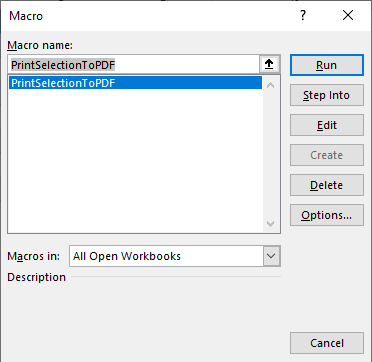Click the Step Into button
Screen dimensions: 372x362
327,95
